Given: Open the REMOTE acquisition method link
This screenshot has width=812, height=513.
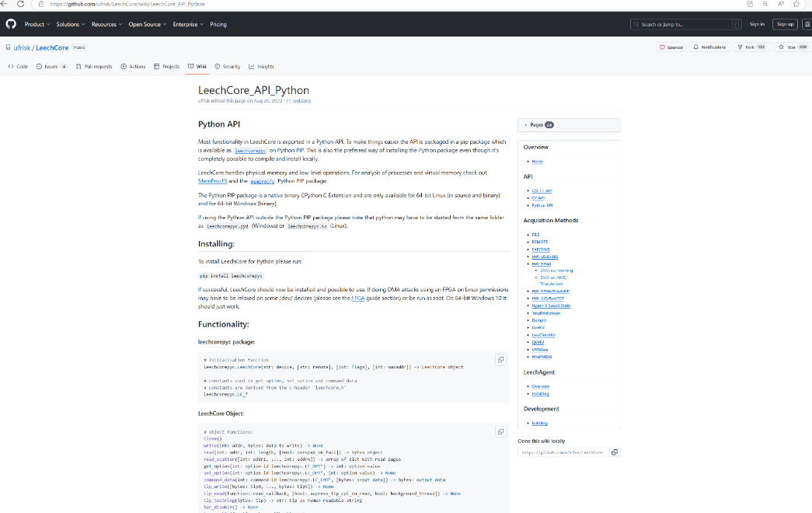Looking at the screenshot, I should (x=539, y=242).
